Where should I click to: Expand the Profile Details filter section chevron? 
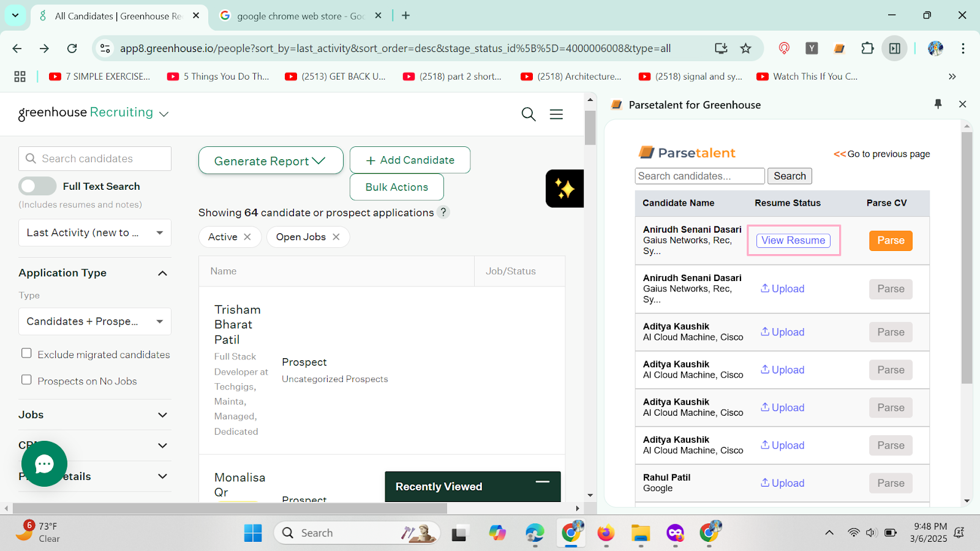[162, 476]
